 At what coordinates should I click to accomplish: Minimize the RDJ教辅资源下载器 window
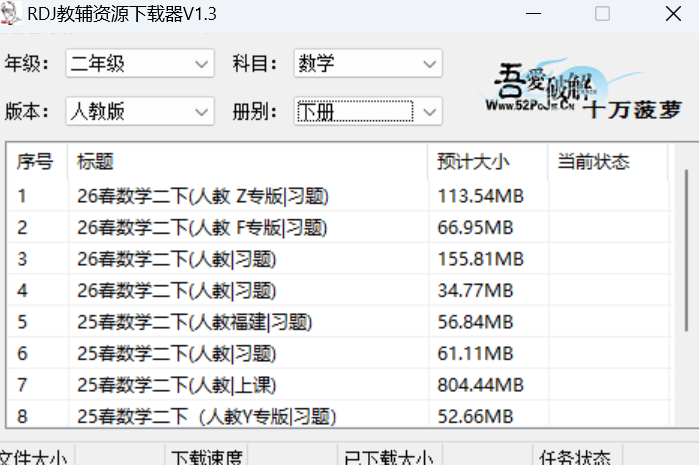533,14
